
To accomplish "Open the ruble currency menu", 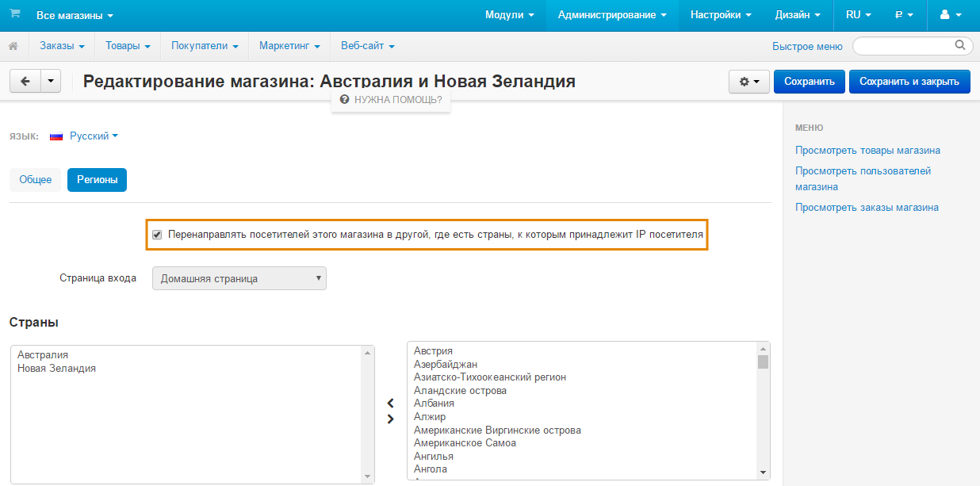I will pos(904,15).
